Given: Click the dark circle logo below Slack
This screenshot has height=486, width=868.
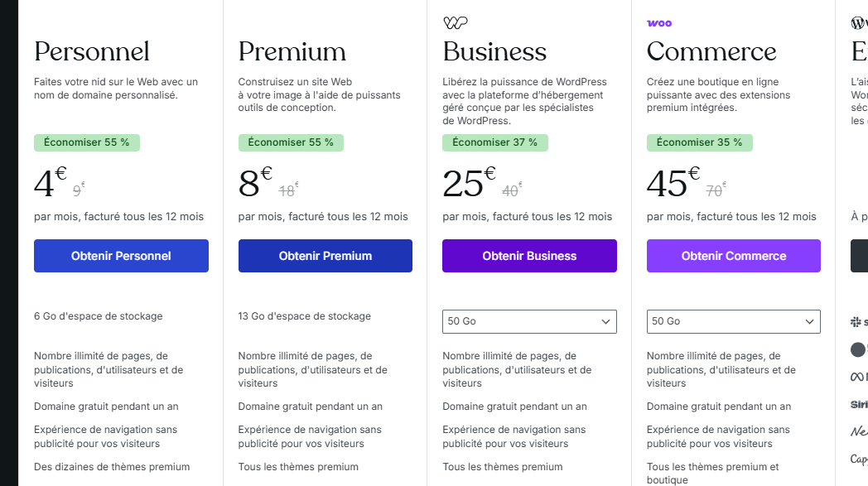Looking at the screenshot, I should (x=858, y=349).
